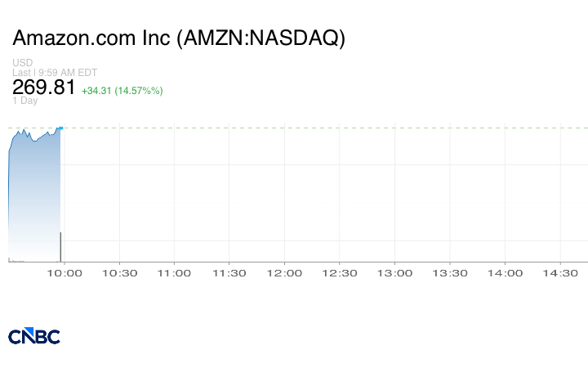Click the Amazon.com Inc (AMZN:NASDAQ) title

click(179, 38)
